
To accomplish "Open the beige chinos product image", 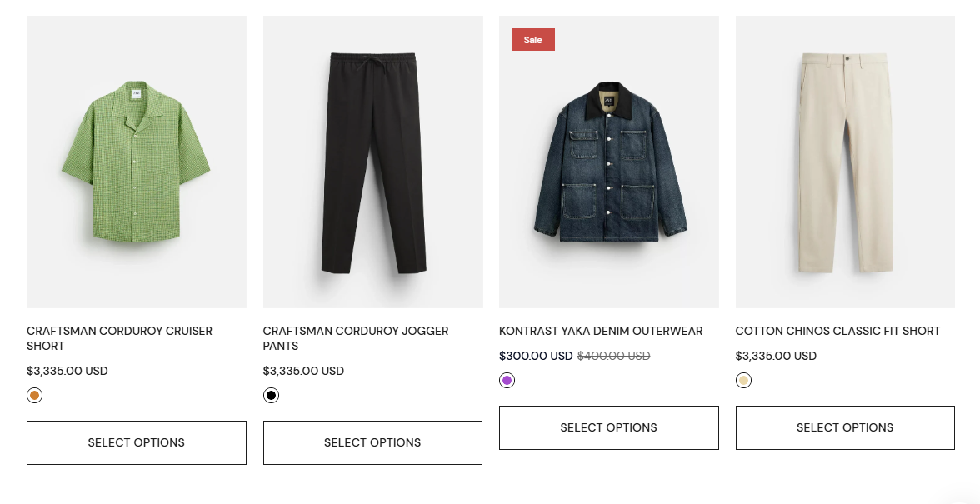I will tap(845, 162).
